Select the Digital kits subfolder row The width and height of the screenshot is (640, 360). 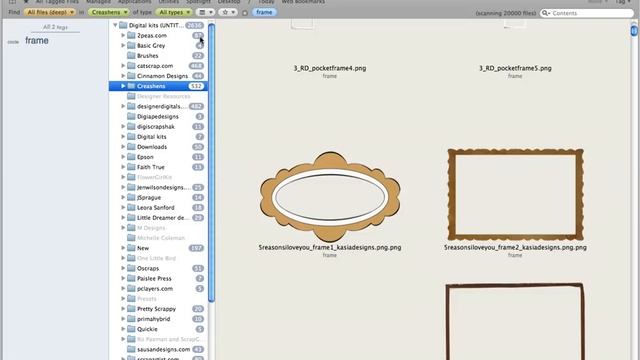(x=158, y=137)
